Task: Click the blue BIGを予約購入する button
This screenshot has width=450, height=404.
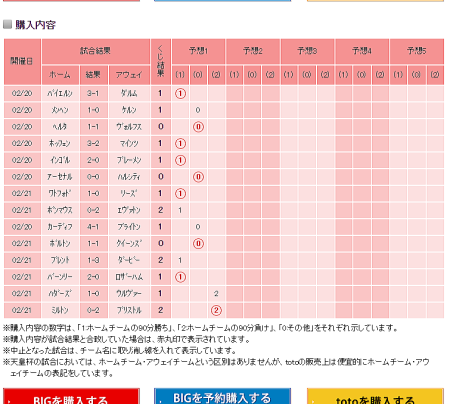Action: [x=222, y=396]
